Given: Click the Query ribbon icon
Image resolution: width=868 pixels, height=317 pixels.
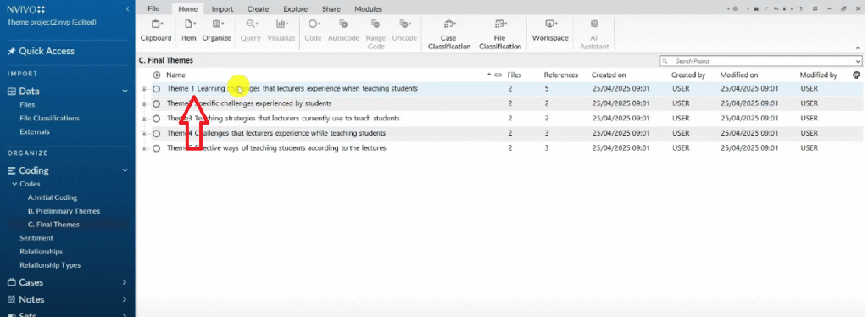Looking at the screenshot, I should point(251,25).
